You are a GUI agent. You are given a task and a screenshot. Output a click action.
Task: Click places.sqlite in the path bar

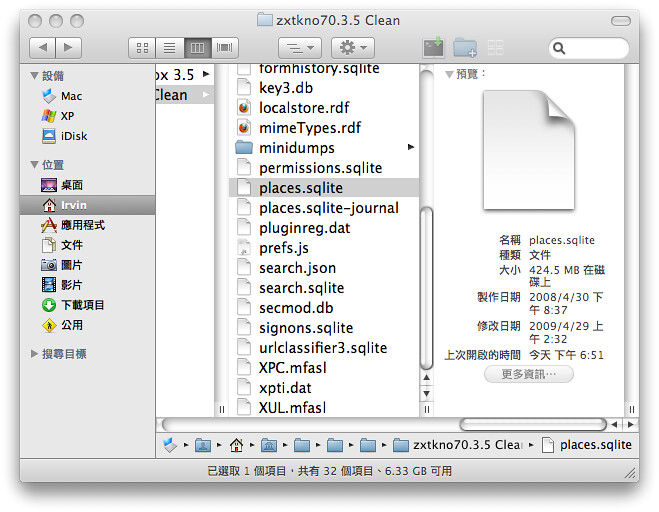[587, 445]
